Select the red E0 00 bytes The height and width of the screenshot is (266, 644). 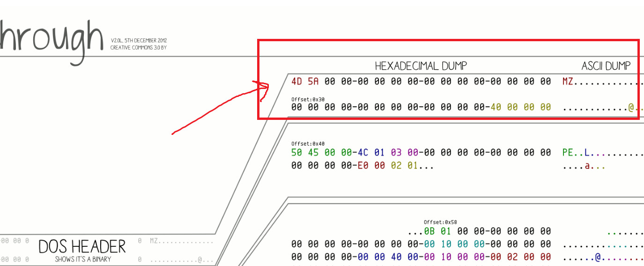pyautogui.click(x=371, y=166)
